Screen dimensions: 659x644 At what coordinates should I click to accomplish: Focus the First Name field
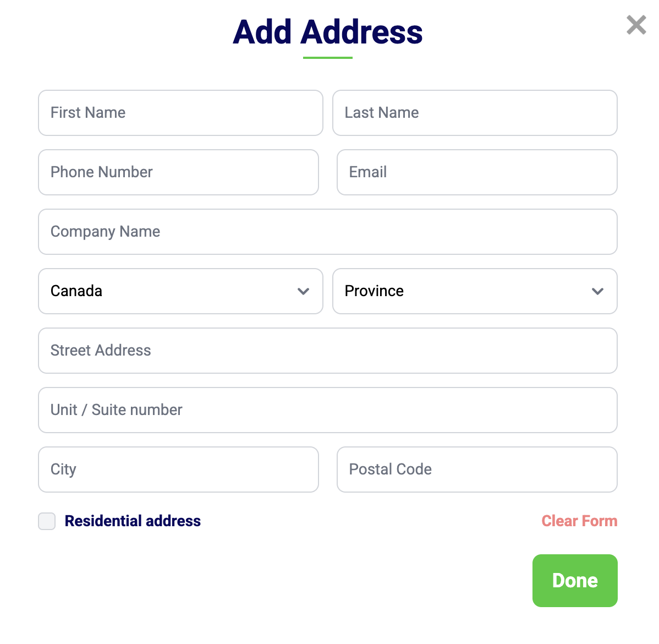180,113
